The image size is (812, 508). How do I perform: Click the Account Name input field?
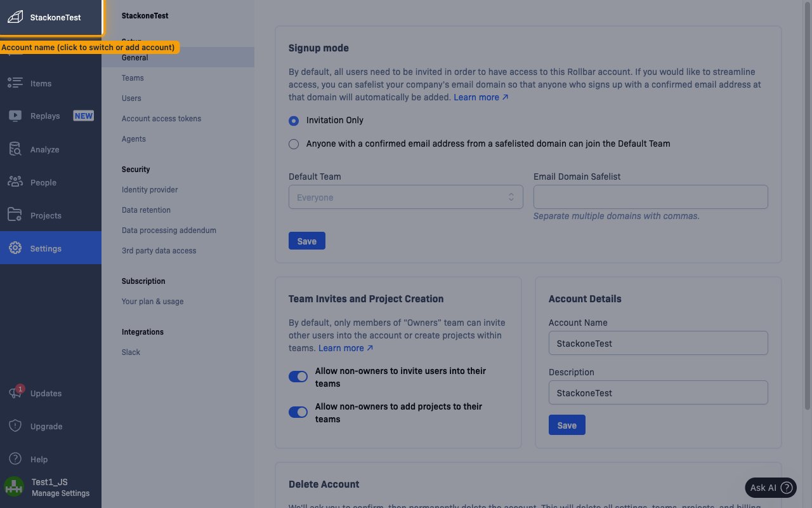(x=658, y=343)
